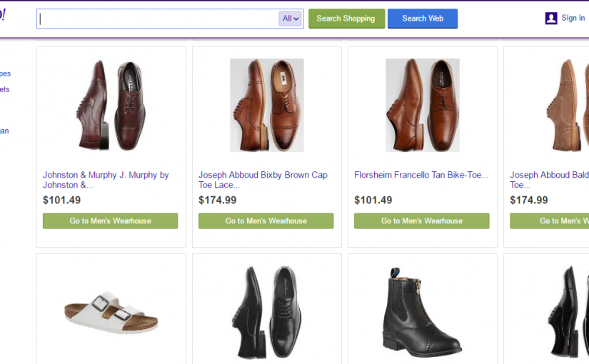Image resolution: width=589 pixels, height=364 pixels.
Task: Select the Joseph Abboud Bixby brown shoe image
Action: click(x=267, y=105)
